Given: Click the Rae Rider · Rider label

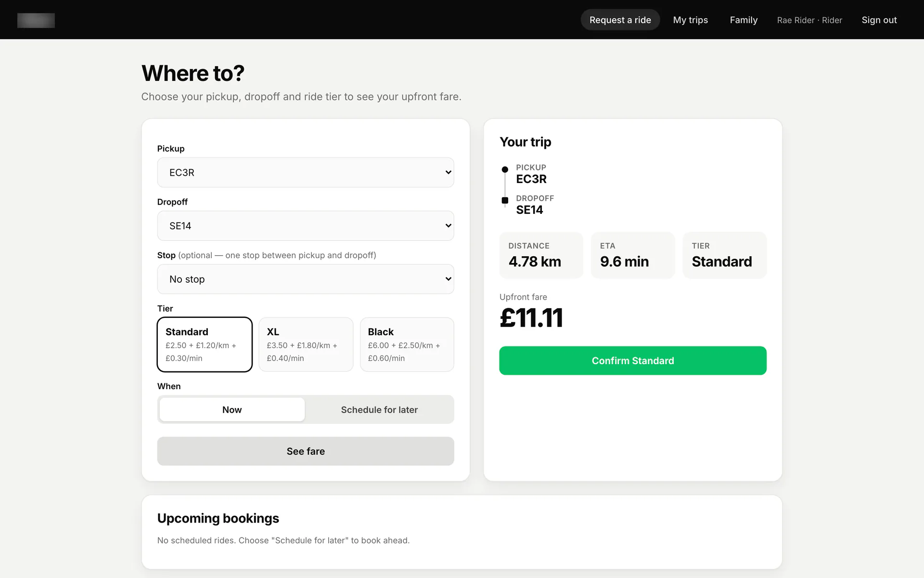Looking at the screenshot, I should tap(809, 20).
